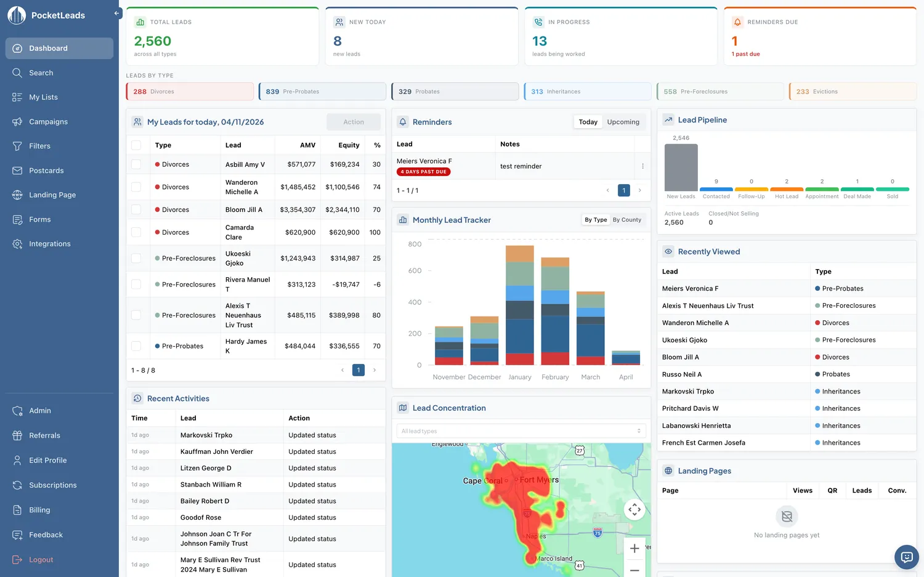
Task: Open the Edit Profile person icon
Action: (17, 460)
